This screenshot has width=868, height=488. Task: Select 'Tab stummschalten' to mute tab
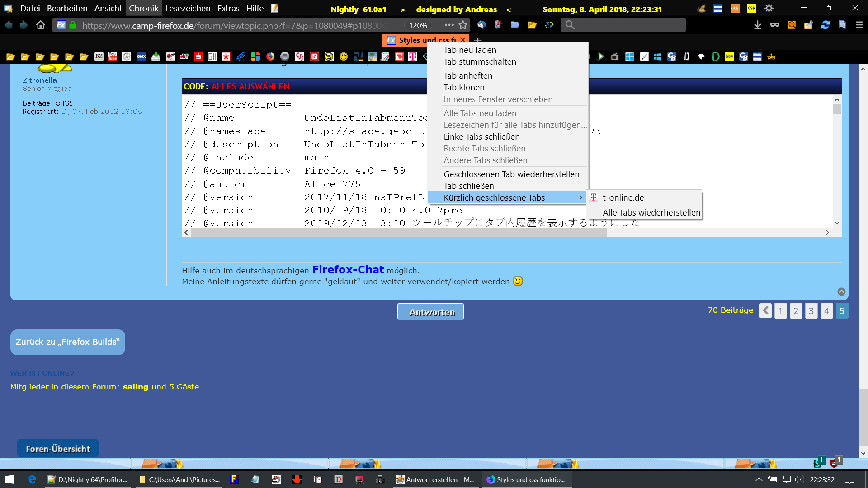click(x=480, y=62)
